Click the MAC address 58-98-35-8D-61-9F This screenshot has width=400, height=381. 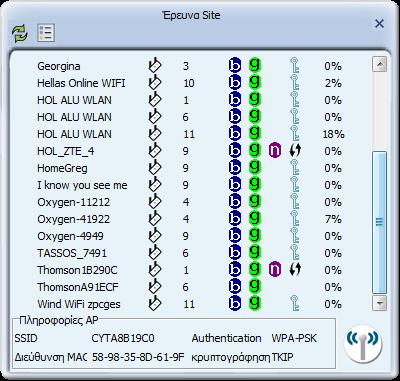pos(138,357)
